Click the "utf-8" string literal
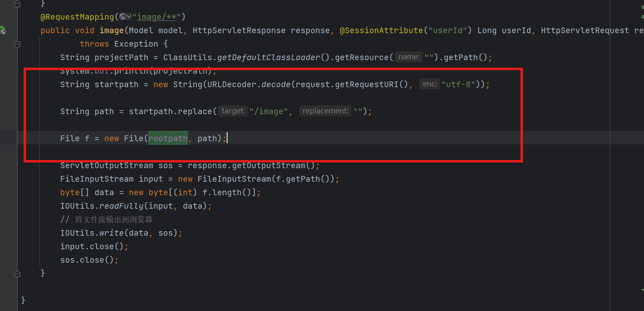644x311 pixels. [x=458, y=84]
